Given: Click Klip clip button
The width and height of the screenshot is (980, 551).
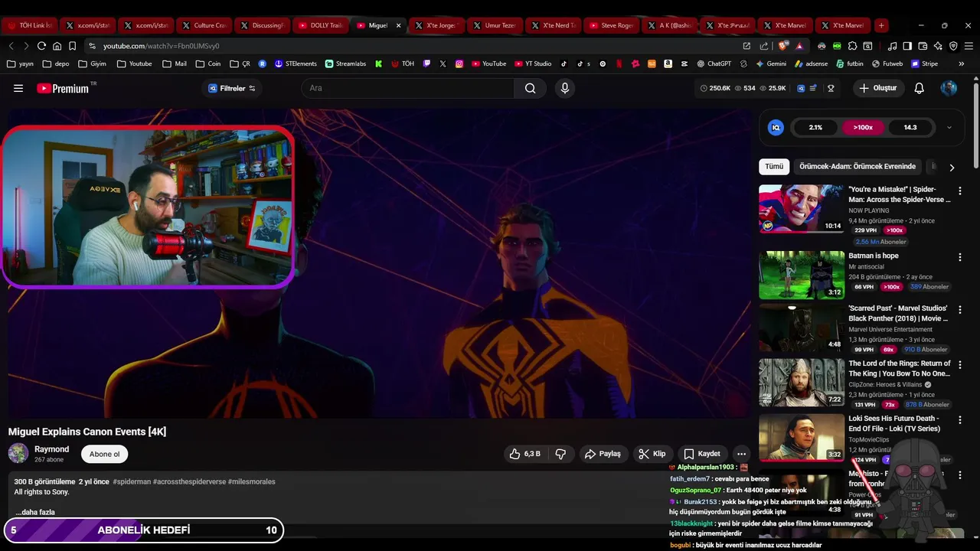Looking at the screenshot, I should [x=652, y=454].
